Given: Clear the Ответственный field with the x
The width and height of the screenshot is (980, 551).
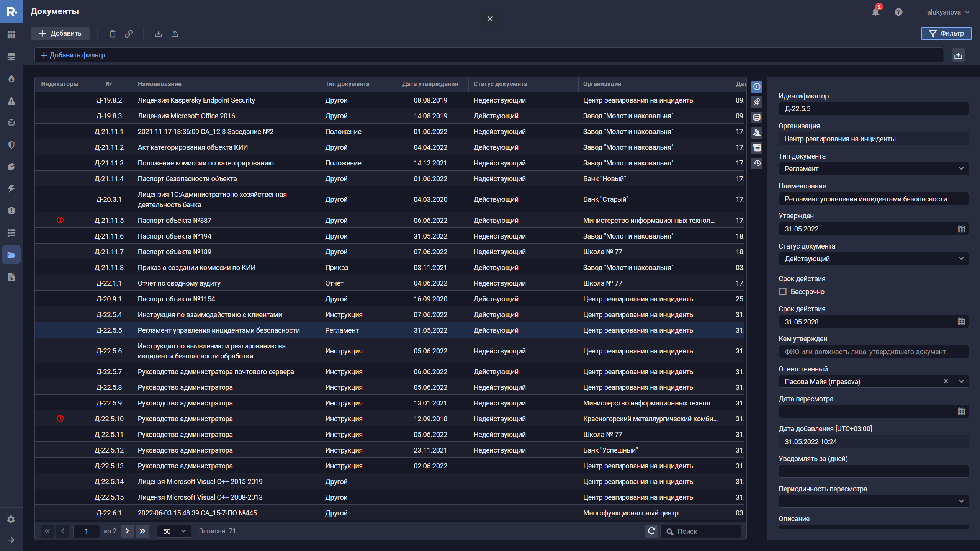Looking at the screenshot, I should pyautogui.click(x=946, y=381).
